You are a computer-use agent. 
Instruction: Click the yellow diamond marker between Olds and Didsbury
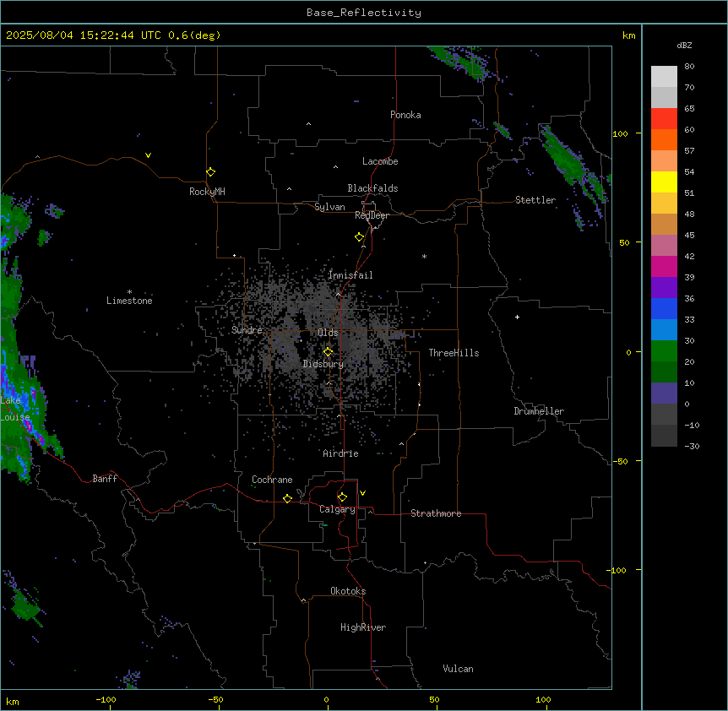tap(329, 352)
